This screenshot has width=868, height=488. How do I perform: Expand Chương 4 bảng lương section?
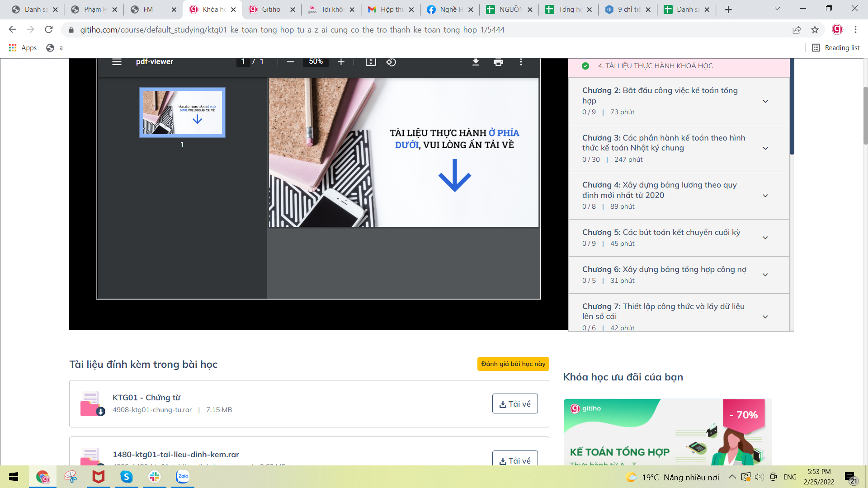pos(765,196)
